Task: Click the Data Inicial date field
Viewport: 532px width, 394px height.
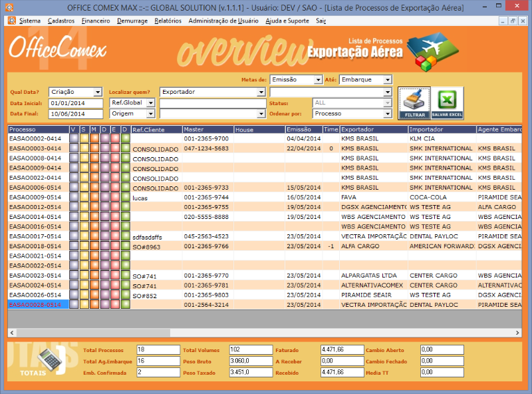Action: click(76, 103)
